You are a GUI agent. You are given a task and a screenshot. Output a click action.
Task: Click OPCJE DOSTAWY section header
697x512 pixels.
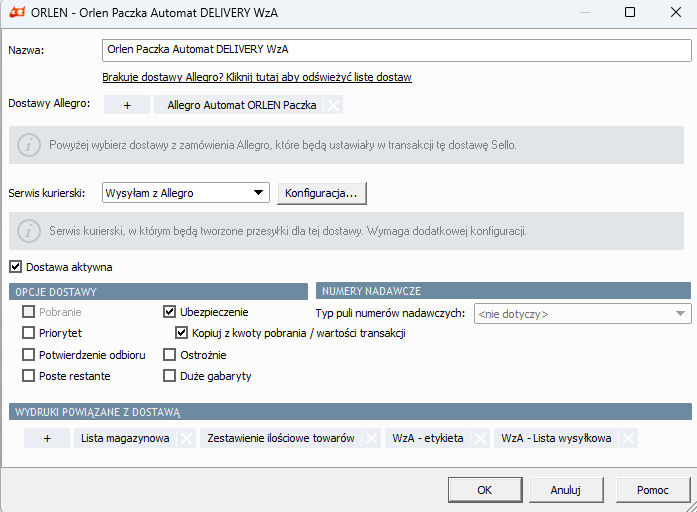pos(158,292)
